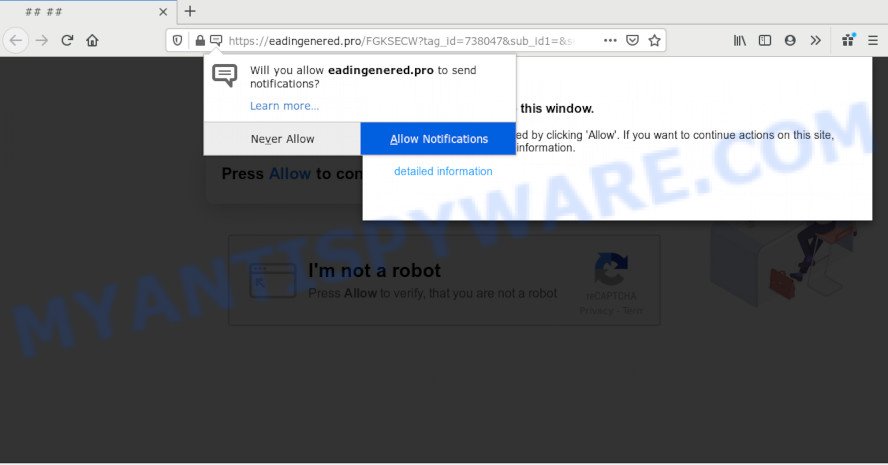Open the Library panel
Viewport: 888px width, 465px height.
[x=740, y=41]
